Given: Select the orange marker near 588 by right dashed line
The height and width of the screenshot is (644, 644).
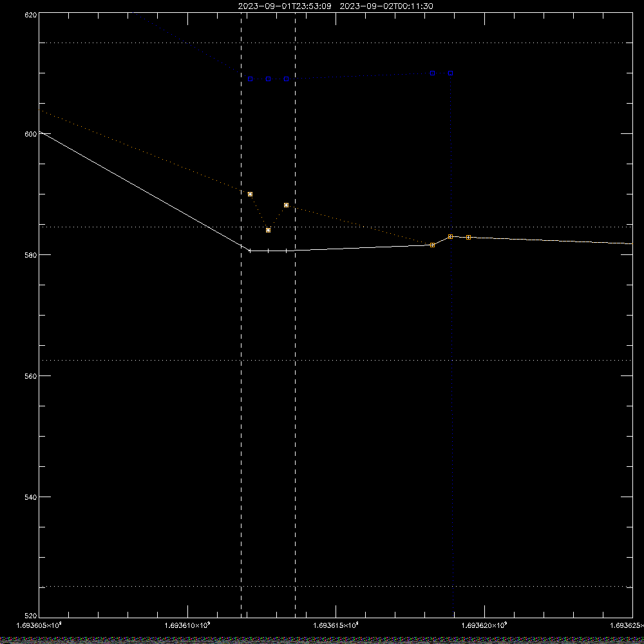Looking at the screenshot, I should (x=287, y=205).
